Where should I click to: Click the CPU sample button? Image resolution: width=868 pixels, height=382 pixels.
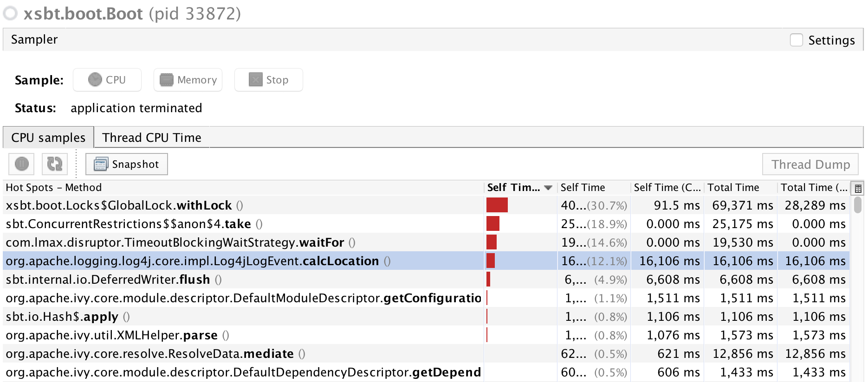[x=107, y=80]
